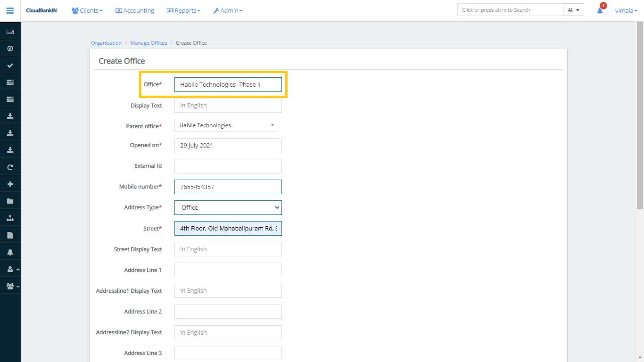Open the All search filter dropdown

coord(573,10)
